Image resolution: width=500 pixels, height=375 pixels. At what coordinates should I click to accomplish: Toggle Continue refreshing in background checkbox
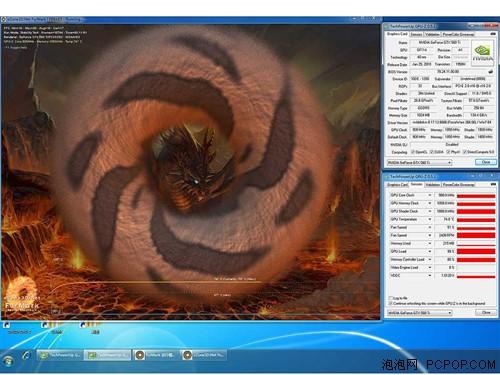pos(391,303)
